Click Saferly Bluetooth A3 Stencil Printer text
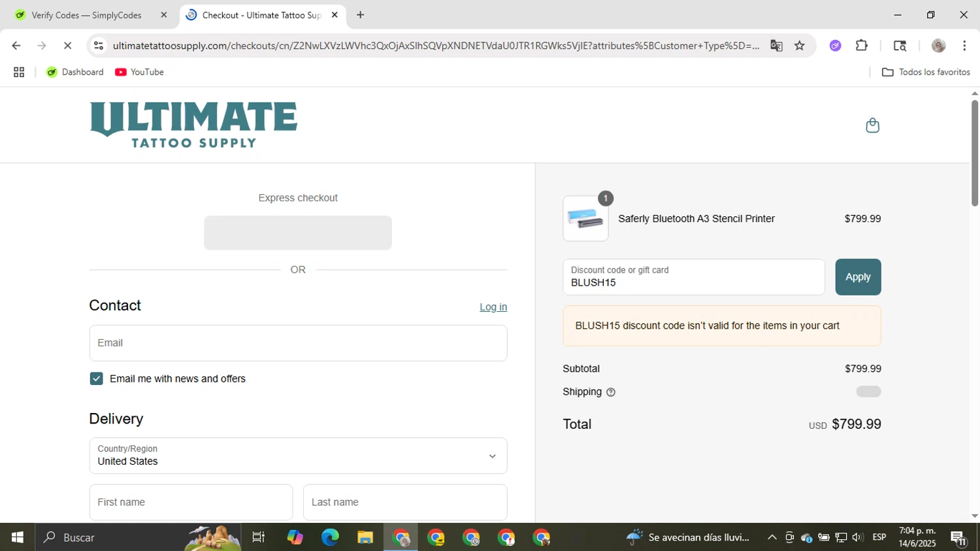Image resolution: width=980 pixels, height=551 pixels. [696, 219]
